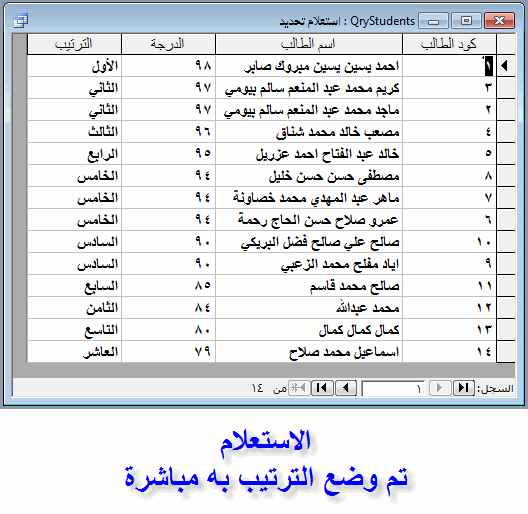Select row selector for student code ١٤
528x514 pixels.
click(x=506, y=352)
